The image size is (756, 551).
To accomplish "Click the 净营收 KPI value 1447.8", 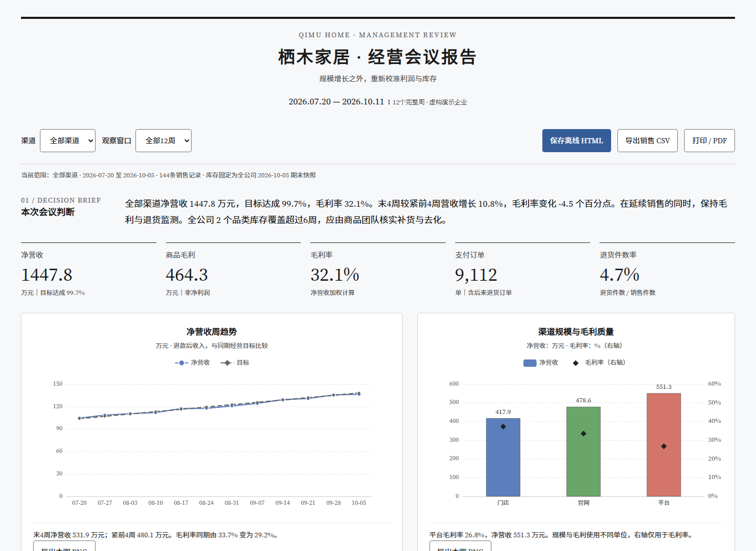I will click(x=47, y=274).
